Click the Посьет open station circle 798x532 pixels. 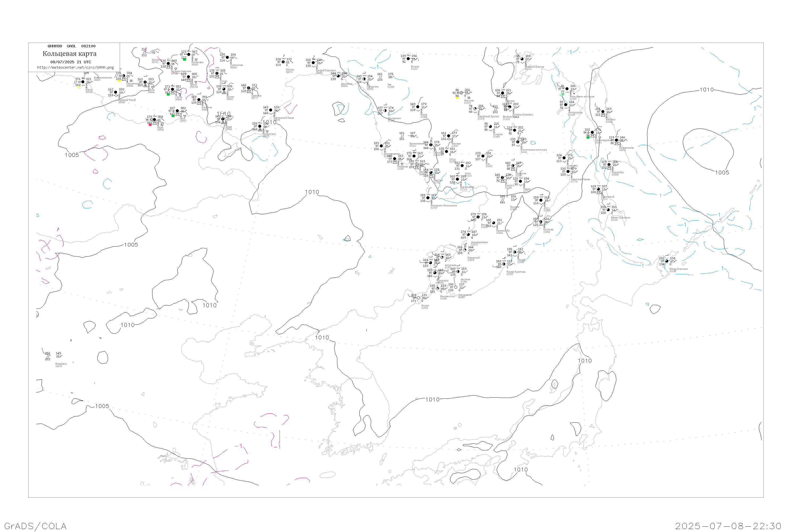(418, 298)
